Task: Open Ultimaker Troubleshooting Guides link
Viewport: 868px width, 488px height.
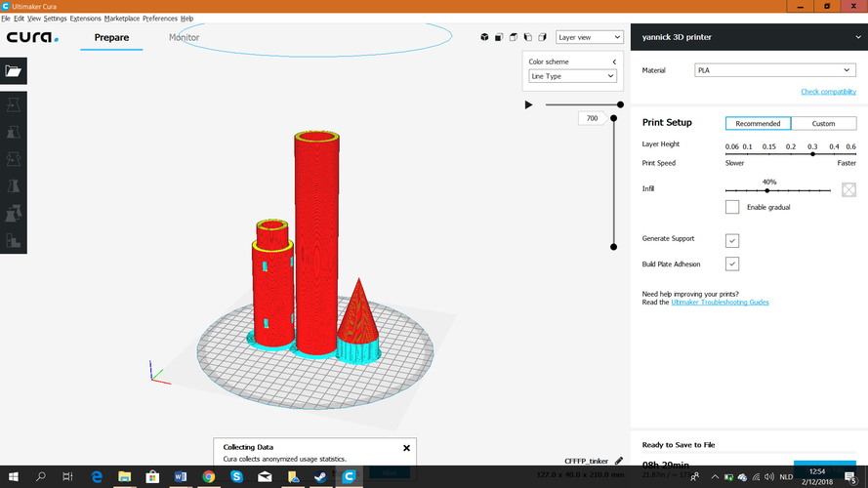Action: 720,303
